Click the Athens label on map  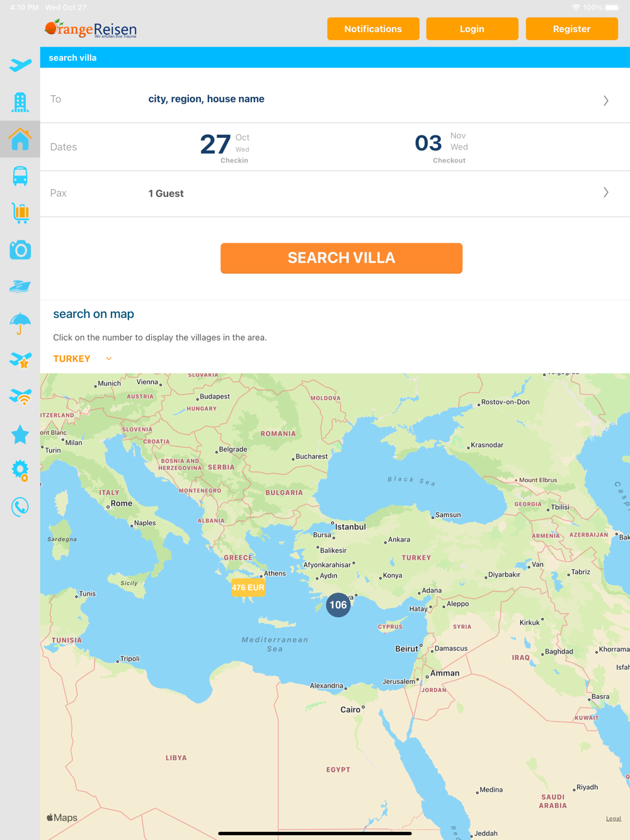275,574
